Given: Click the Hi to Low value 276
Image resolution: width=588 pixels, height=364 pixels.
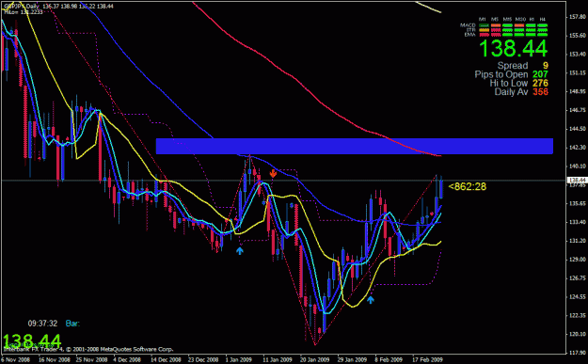Looking at the screenshot, I should [540, 83].
